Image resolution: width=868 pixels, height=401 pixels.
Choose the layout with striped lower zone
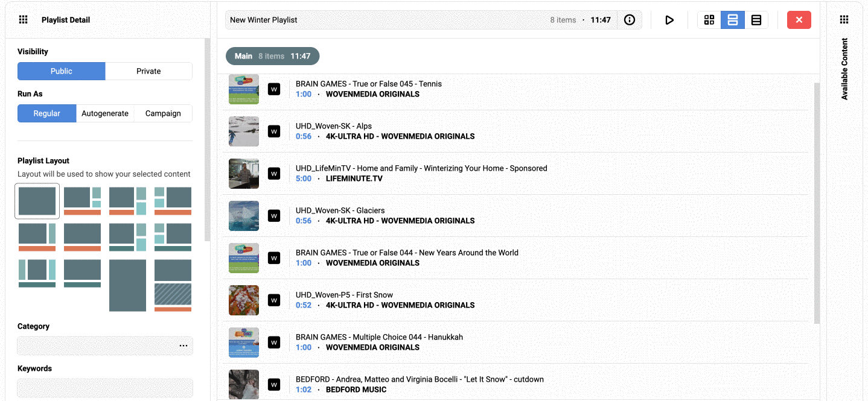point(173,285)
